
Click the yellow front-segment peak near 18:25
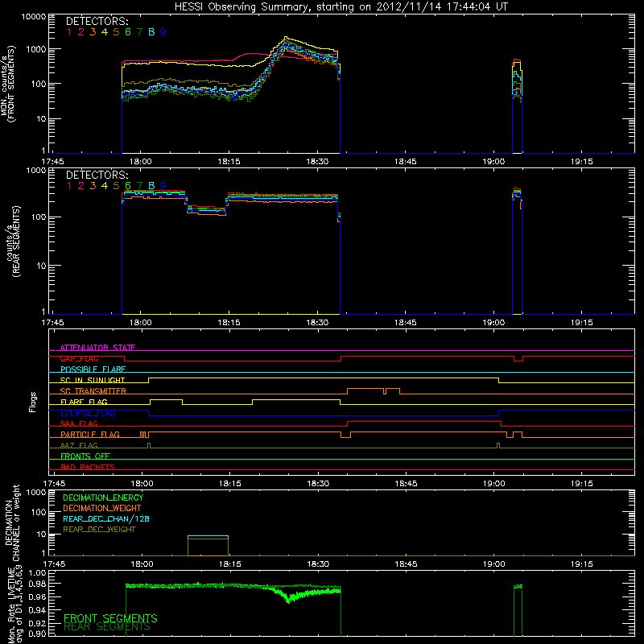pyautogui.click(x=286, y=37)
